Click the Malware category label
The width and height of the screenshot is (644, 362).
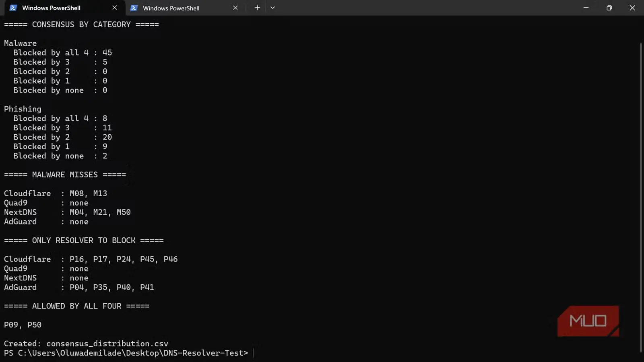[x=20, y=43]
